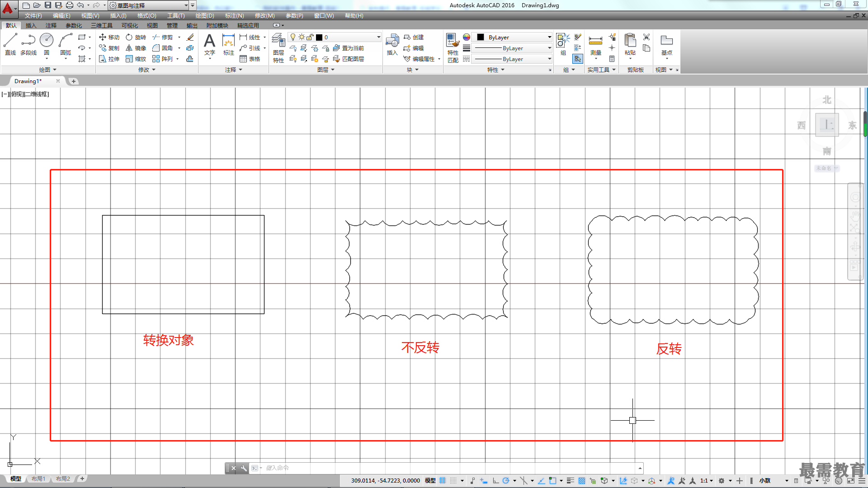Viewport: 868px width, 488px height.
Task: Toggle polar tracking in status bar
Action: click(506, 481)
